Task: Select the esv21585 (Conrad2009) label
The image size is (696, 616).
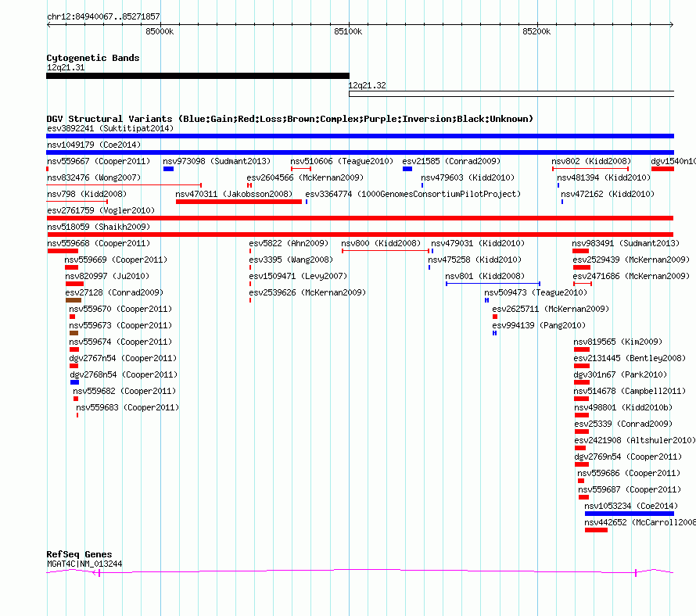Action: [451, 161]
